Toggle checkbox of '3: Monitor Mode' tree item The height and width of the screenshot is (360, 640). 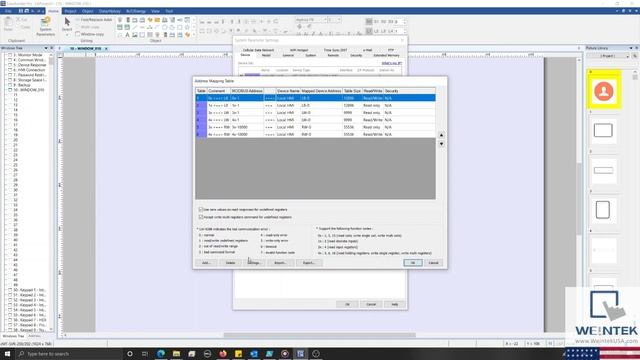click(x=10, y=55)
